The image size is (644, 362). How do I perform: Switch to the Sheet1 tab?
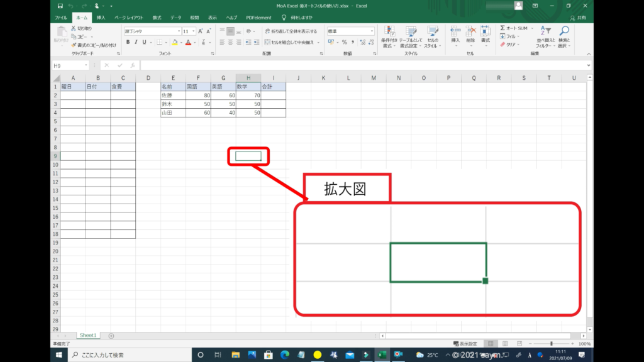87,336
